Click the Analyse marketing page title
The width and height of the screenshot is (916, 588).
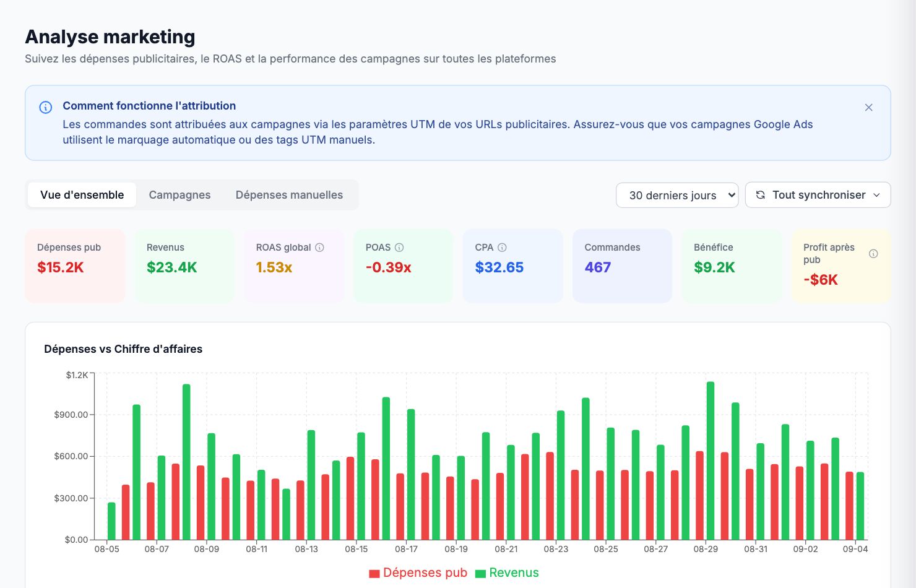pos(110,37)
